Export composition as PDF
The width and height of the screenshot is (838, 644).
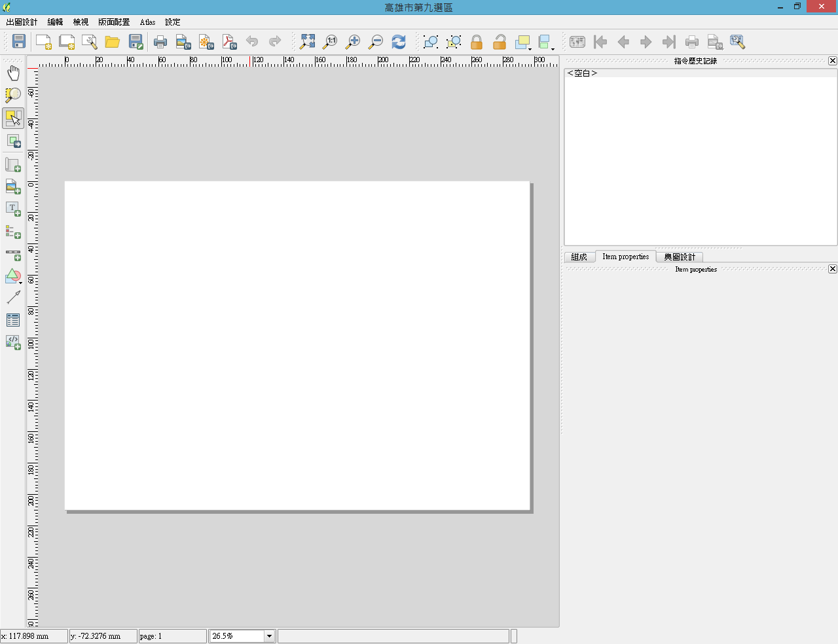pos(229,42)
